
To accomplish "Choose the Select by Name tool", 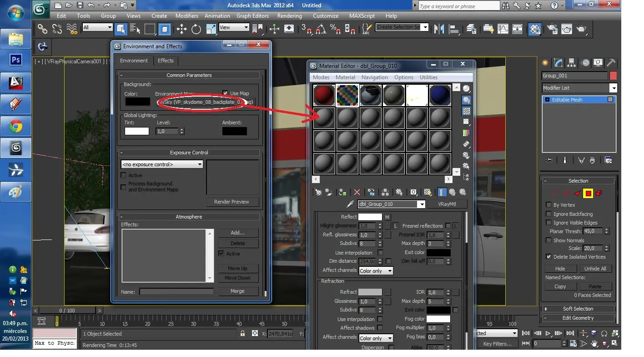I will (x=135, y=29).
